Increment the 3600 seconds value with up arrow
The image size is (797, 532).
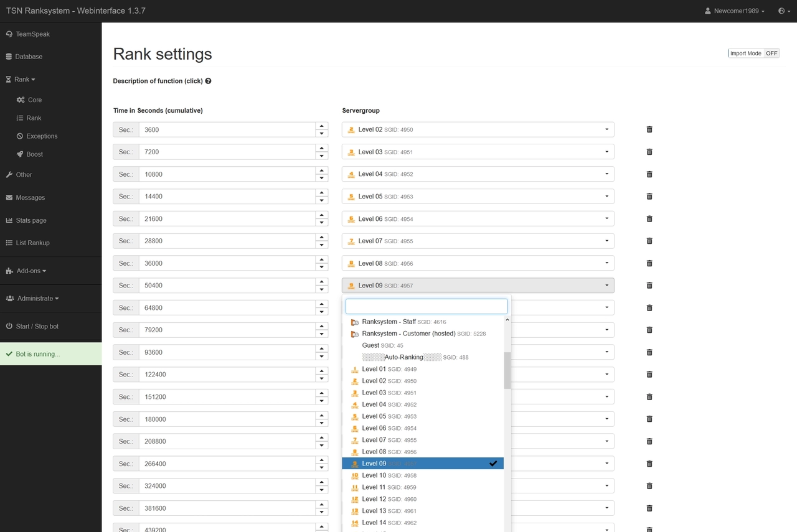321,126
